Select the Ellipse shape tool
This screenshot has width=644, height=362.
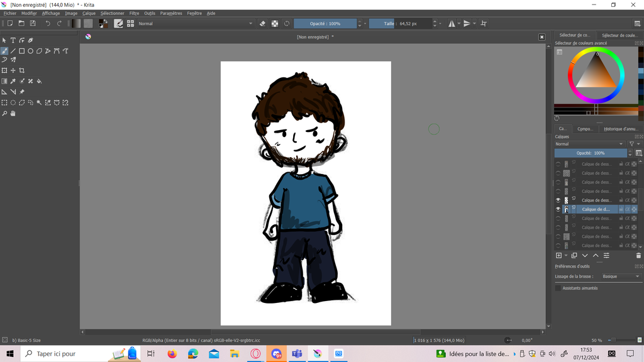click(x=30, y=51)
